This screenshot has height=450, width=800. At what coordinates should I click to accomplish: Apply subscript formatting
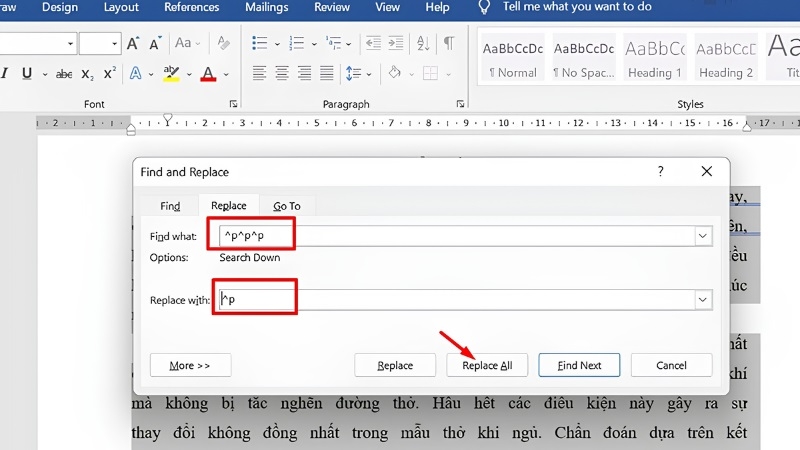(88, 74)
